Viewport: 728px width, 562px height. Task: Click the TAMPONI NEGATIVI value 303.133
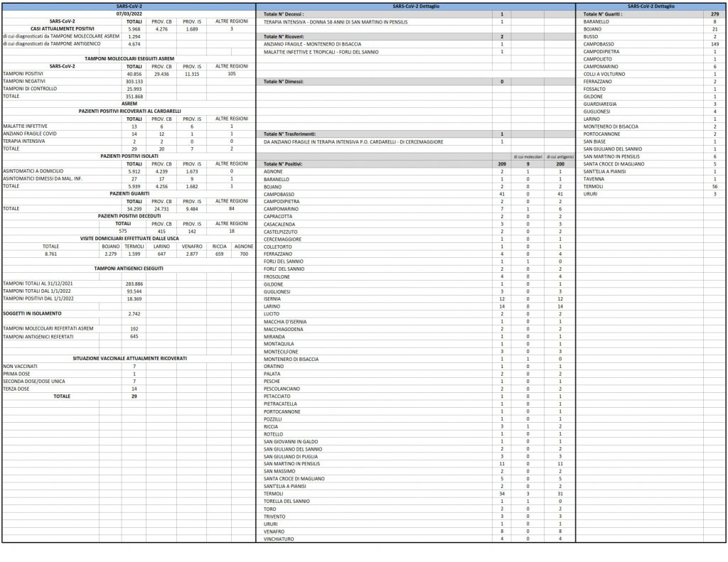pos(134,81)
